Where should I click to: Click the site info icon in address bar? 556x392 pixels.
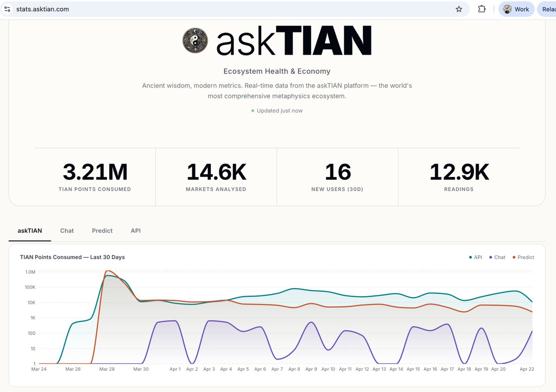pyautogui.click(x=7, y=9)
